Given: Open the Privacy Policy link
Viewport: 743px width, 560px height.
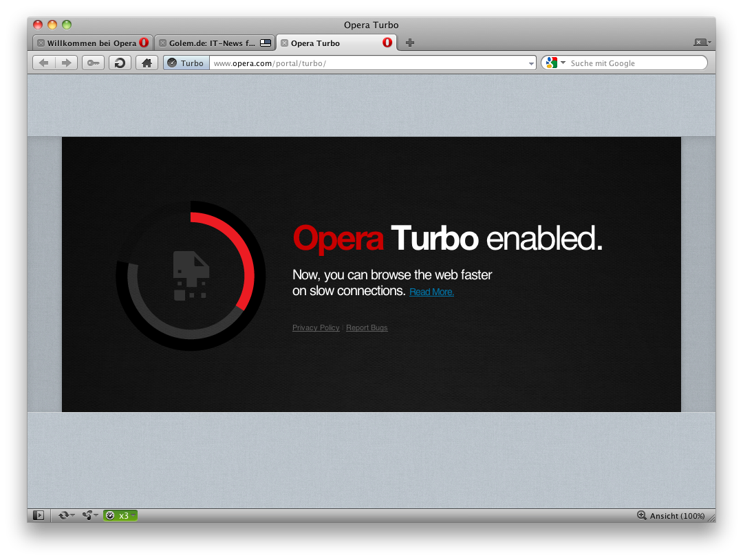Looking at the screenshot, I should (316, 327).
